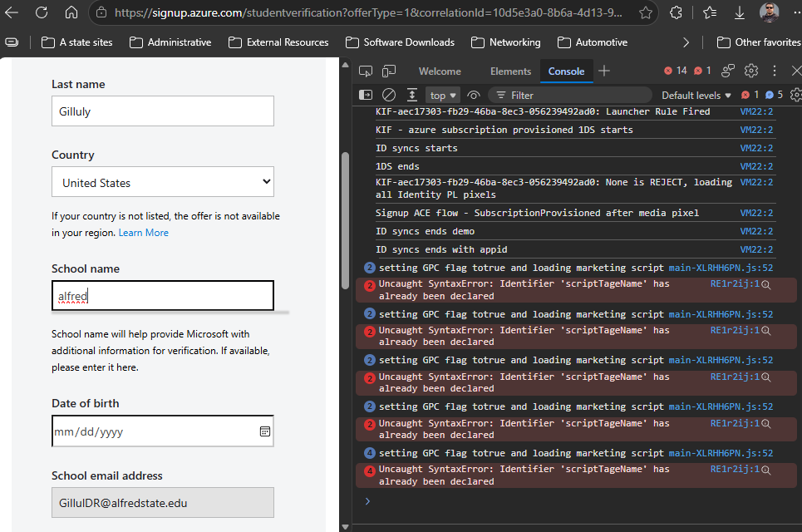
Task: Toggle DevTools device emulation
Action: pos(389,71)
